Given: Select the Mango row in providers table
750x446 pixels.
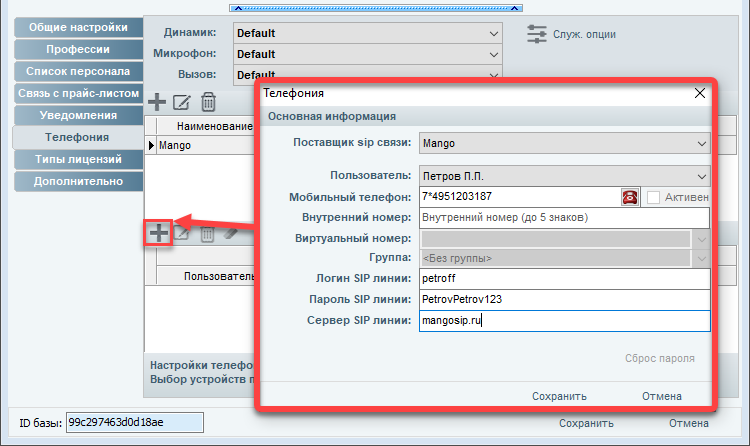Looking at the screenshot, I should 200,145.
